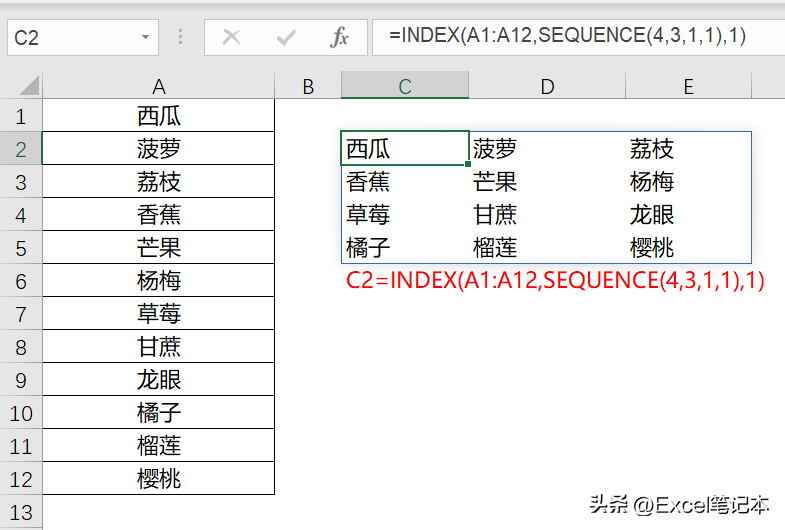This screenshot has width=785, height=530.
Task: Select column A header
Action: (x=159, y=86)
